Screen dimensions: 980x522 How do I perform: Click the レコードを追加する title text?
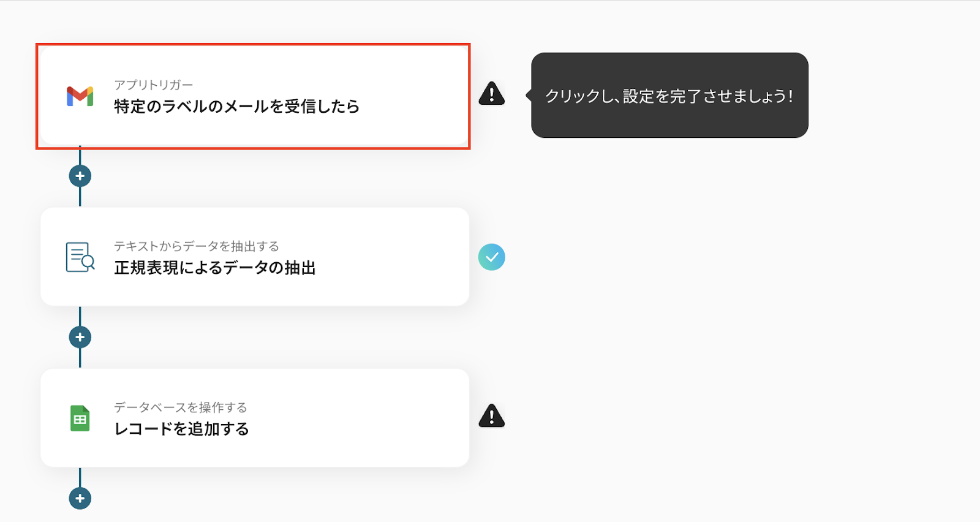point(181,429)
